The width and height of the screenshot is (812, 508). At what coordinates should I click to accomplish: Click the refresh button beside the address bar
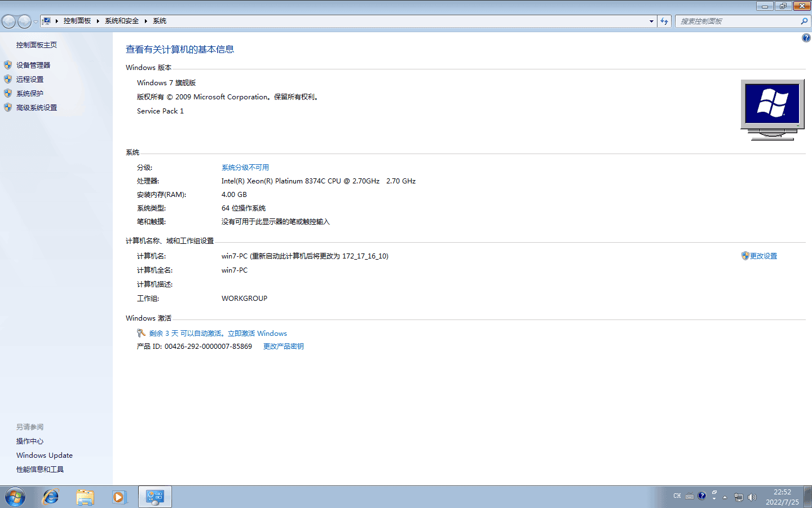pos(664,21)
